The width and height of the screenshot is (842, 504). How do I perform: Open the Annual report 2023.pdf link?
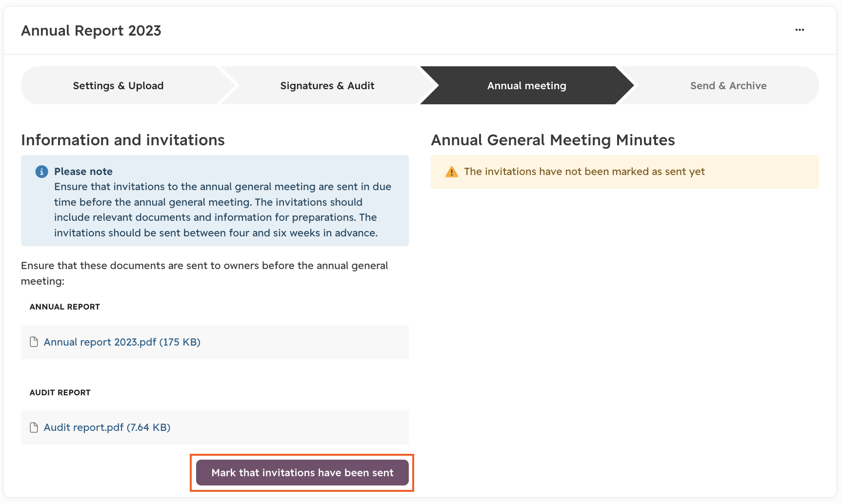coord(122,342)
